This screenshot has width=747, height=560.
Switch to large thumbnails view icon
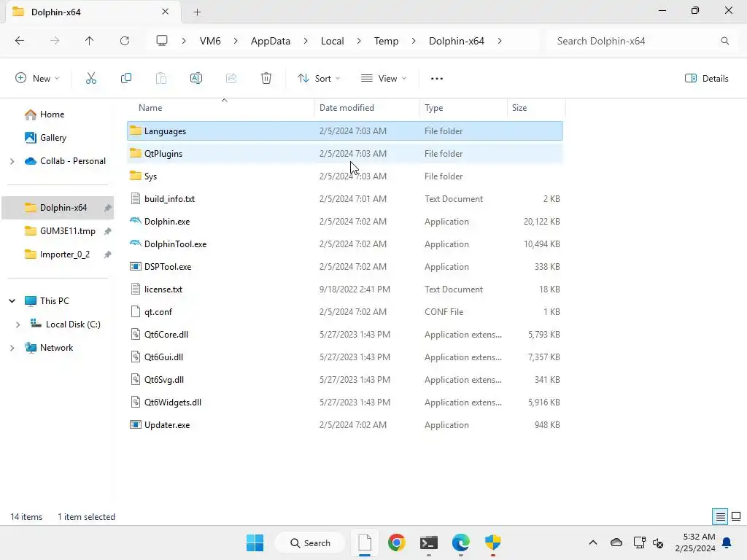point(736,517)
